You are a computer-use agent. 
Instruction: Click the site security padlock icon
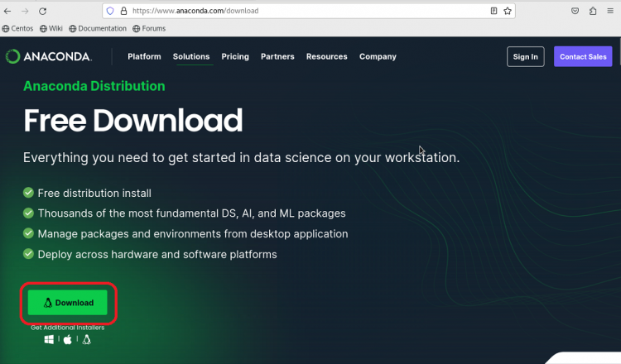(x=123, y=12)
